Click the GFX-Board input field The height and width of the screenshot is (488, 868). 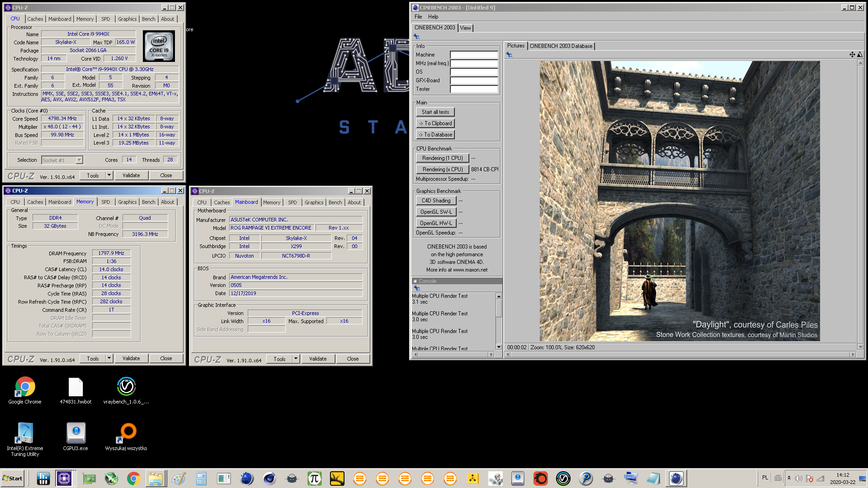point(474,80)
